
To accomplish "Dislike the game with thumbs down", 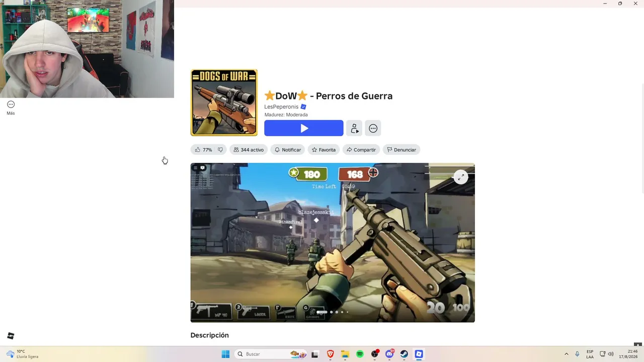I will pyautogui.click(x=220, y=150).
